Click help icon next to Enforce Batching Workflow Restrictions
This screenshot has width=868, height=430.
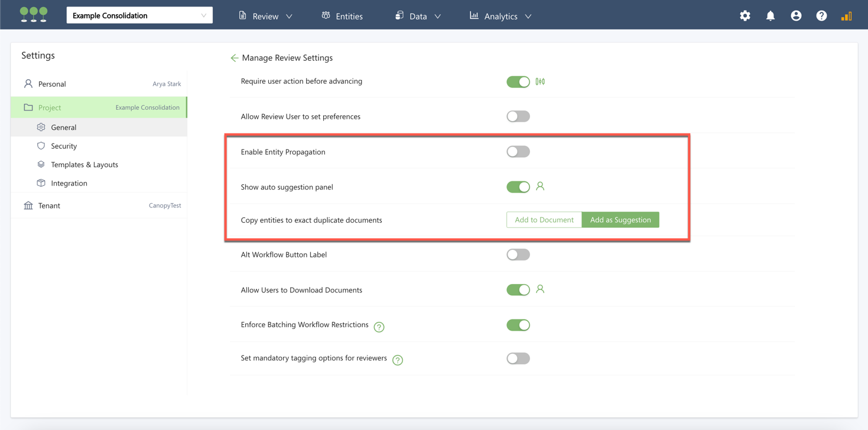click(x=379, y=327)
